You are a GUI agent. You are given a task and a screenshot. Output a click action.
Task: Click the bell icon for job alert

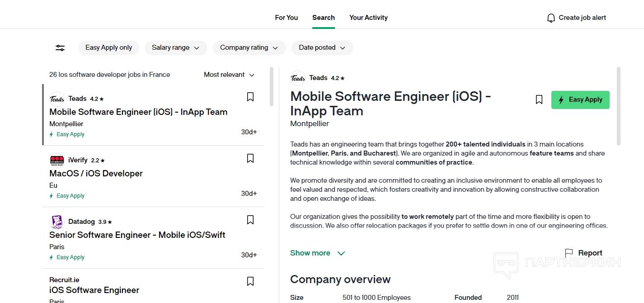coord(551,18)
